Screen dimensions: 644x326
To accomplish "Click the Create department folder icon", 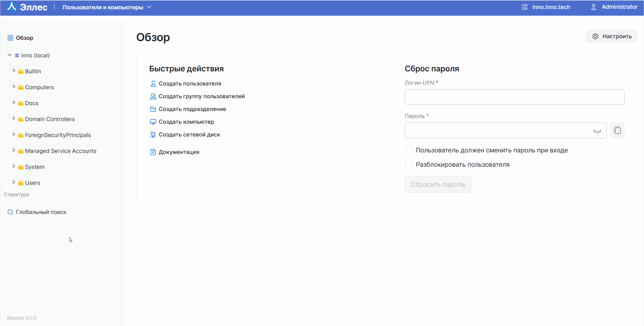I will pyautogui.click(x=153, y=109).
